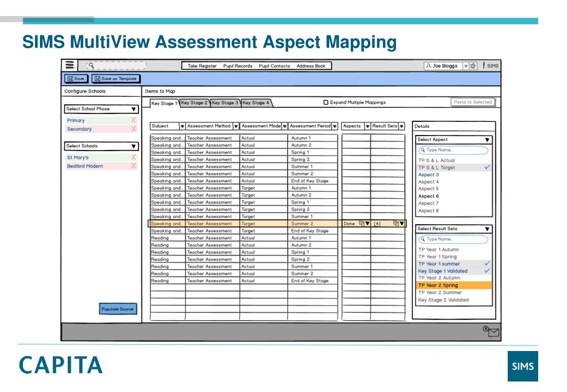Image resolution: width=567 pixels, height=392 pixels.
Task: Open Pupil Contacts menu item
Action: coord(274,66)
